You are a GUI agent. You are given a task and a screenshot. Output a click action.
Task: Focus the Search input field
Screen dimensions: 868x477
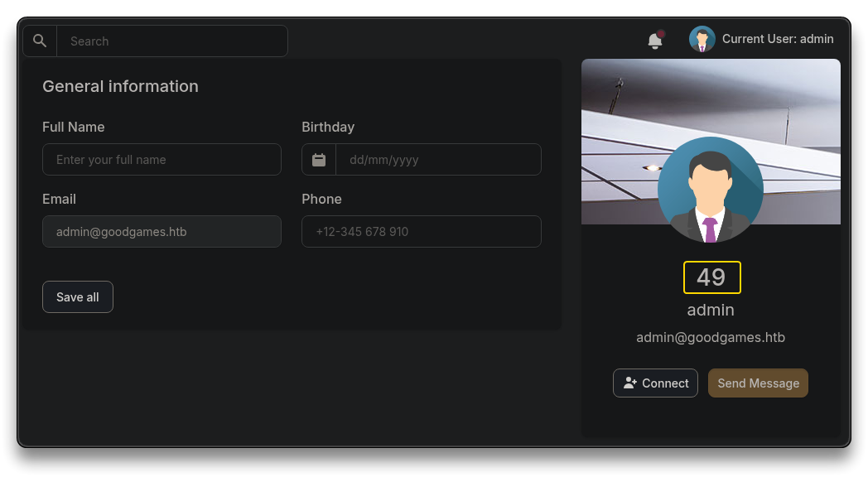point(172,41)
